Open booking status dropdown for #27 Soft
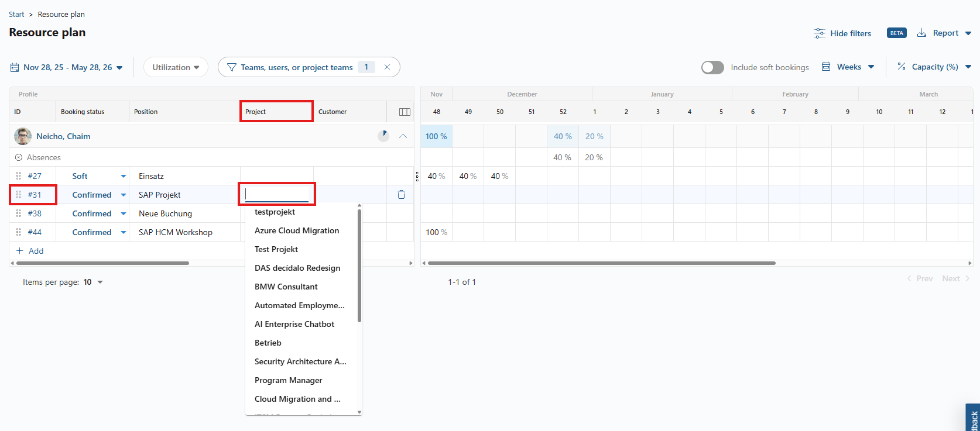The image size is (980, 431). pyautogui.click(x=124, y=176)
